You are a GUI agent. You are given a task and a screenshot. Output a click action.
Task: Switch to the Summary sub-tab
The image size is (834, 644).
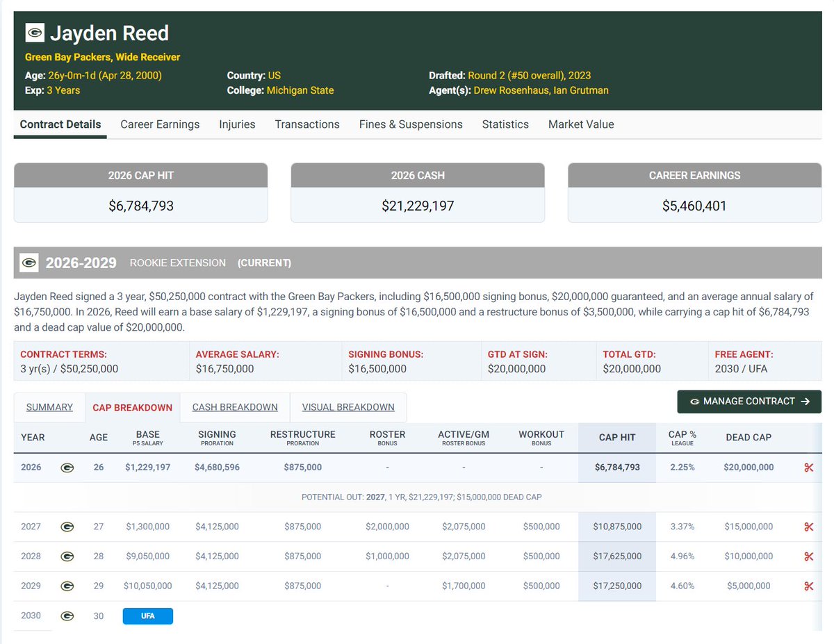coord(49,407)
